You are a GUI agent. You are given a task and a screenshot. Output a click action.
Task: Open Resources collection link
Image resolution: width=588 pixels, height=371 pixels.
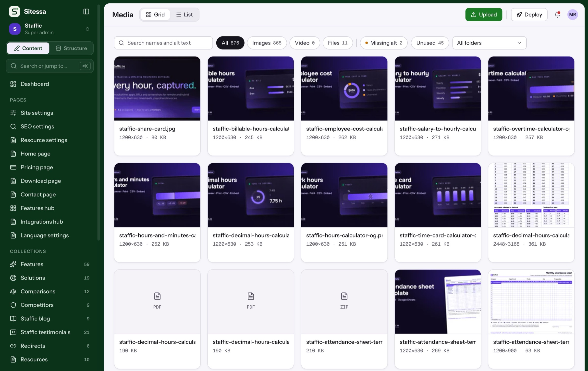49,359
